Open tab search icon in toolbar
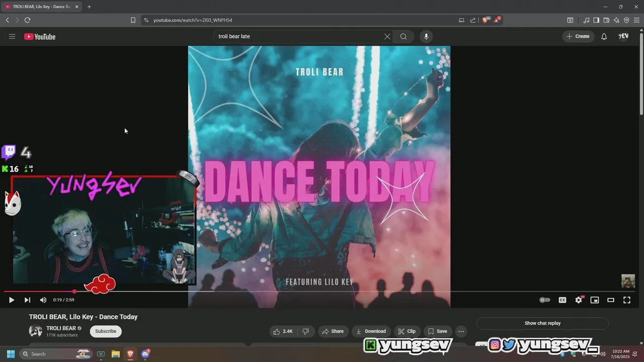 tap(570, 20)
